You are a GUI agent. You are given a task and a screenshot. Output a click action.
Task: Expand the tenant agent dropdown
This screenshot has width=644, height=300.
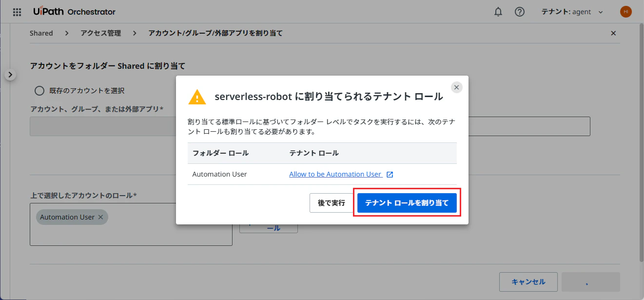pos(573,12)
